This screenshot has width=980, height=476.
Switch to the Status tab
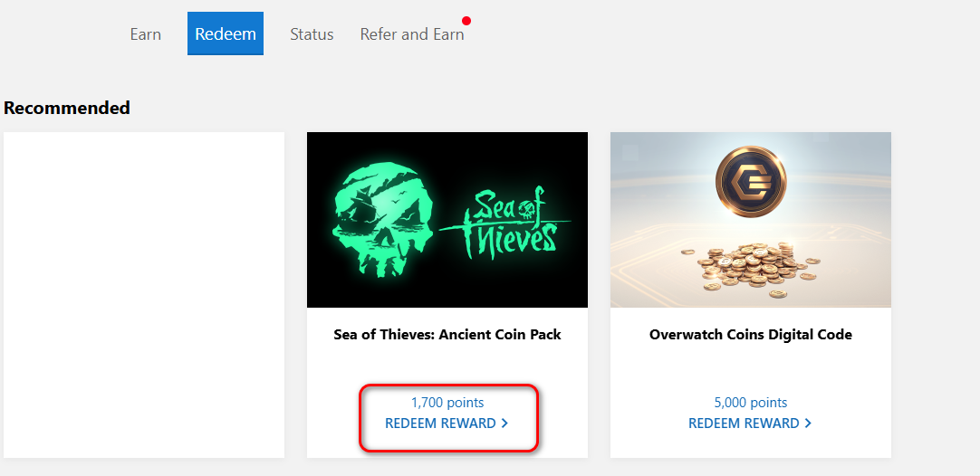coord(312,34)
